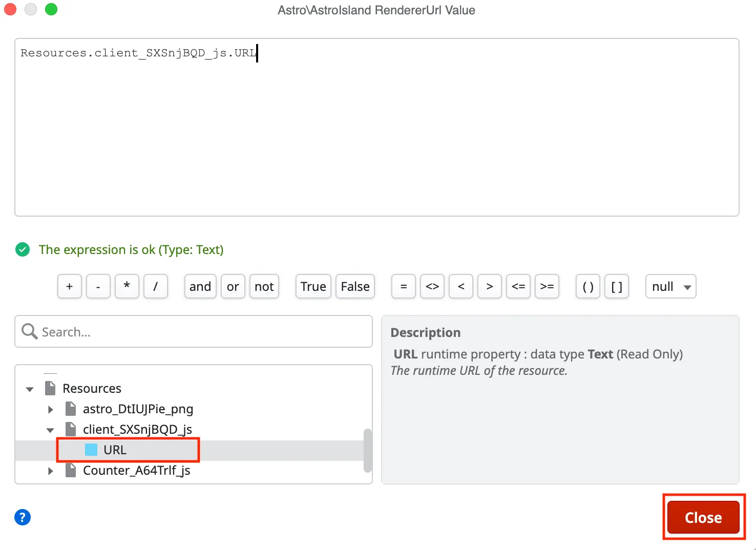Click the not operator button
This screenshot has height=550, width=756.
(x=264, y=286)
